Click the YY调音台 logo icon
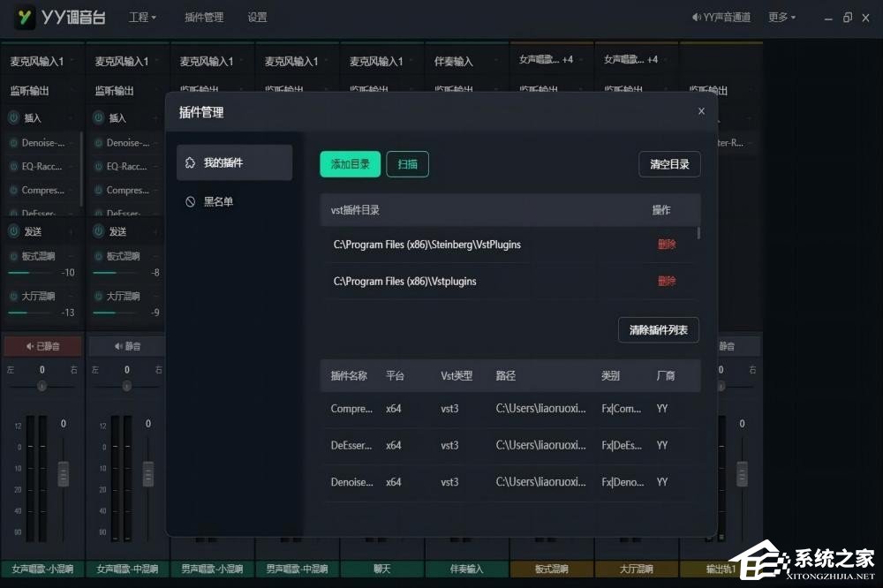 24,17
